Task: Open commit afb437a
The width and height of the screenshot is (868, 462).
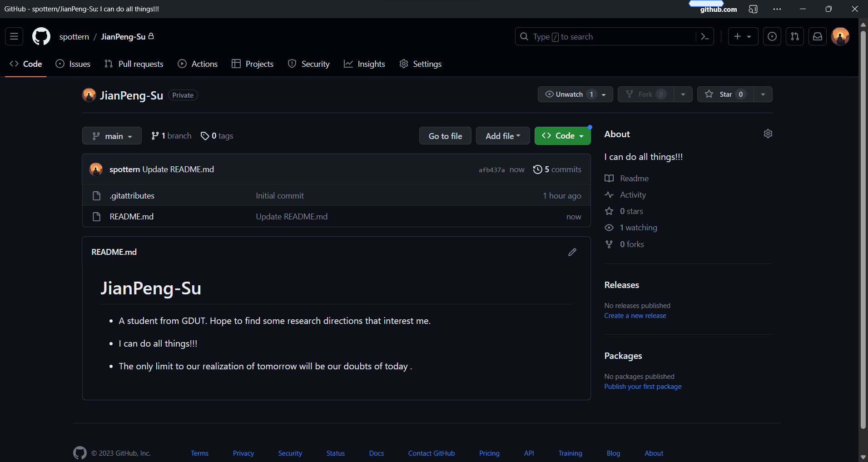Action: 491,170
